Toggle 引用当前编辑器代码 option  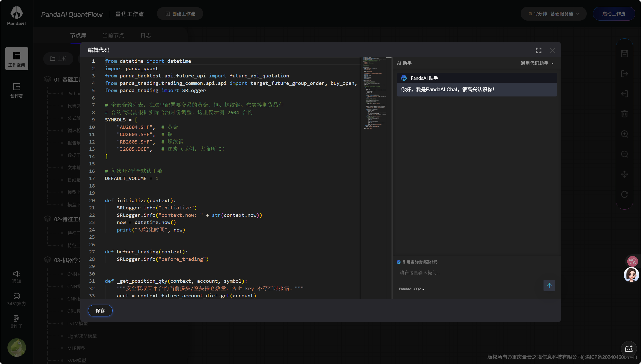[398, 262]
